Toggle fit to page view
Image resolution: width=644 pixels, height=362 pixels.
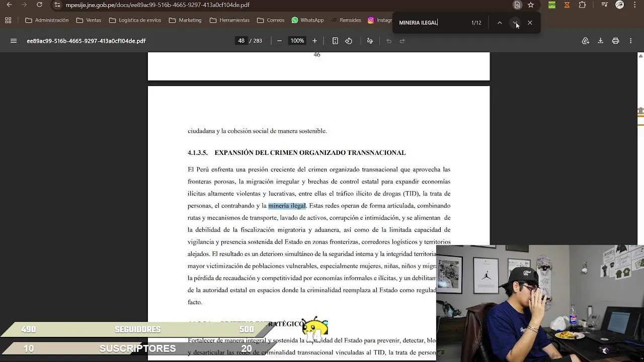(x=335, y=41)
